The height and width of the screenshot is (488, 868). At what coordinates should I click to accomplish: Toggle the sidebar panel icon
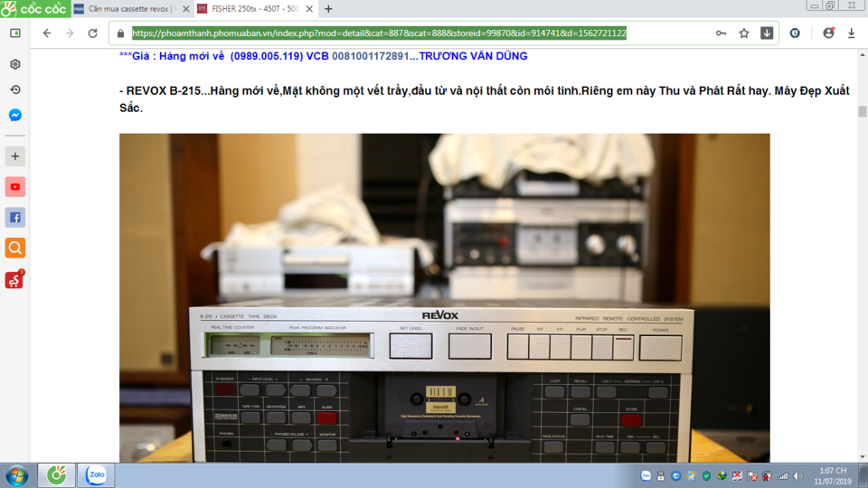15,33
